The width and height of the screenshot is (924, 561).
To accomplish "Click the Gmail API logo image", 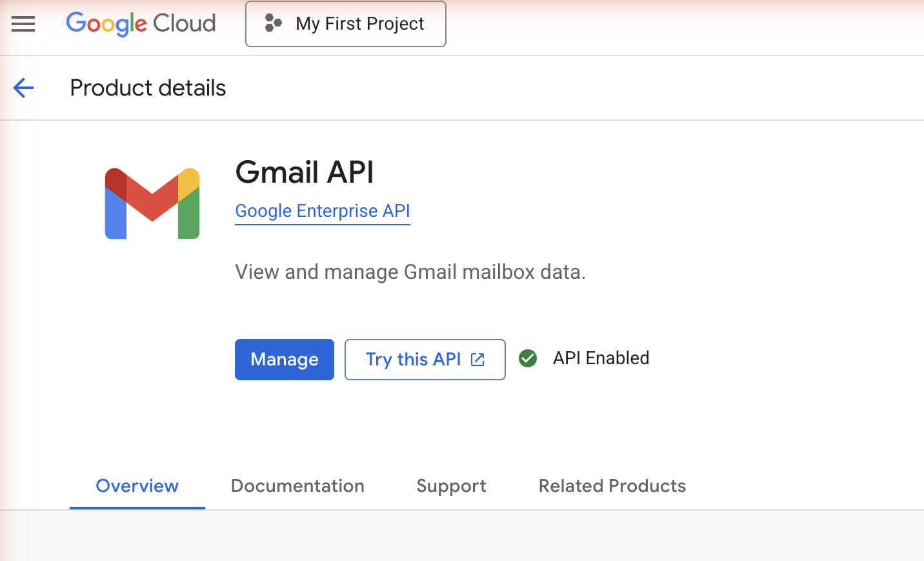I will point(152,203).
